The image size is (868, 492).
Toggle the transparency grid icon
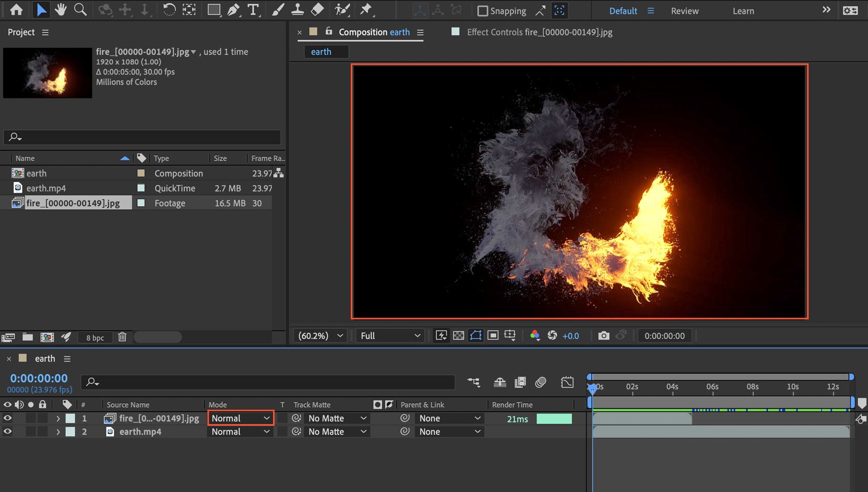click(459, 335)
